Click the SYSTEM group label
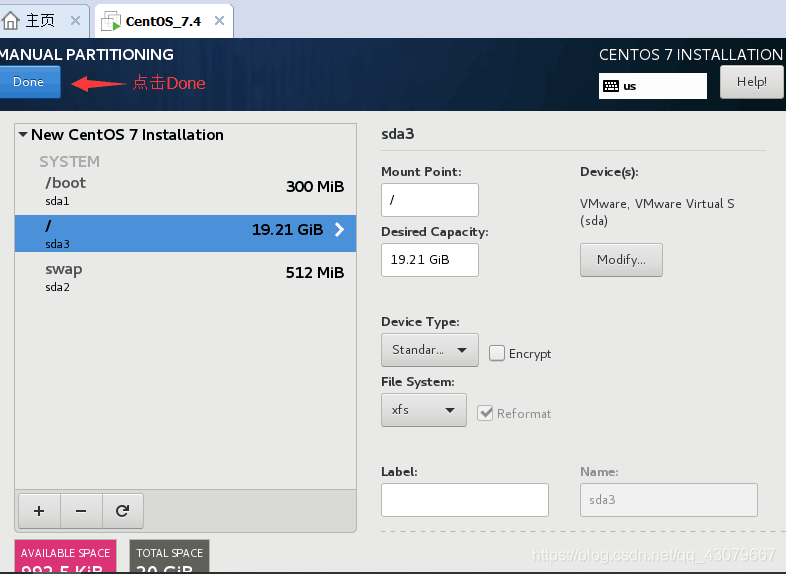Image resolution: width=786 pixels, height=574 pixels. coord(69,161)
